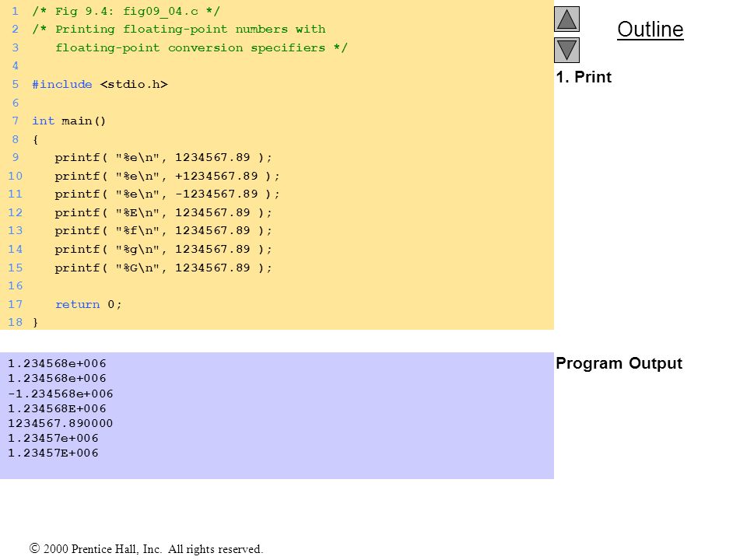Click line number 18
Viewport: 747px width, 560px height.
pyautogui.click(x=16, y=322)
